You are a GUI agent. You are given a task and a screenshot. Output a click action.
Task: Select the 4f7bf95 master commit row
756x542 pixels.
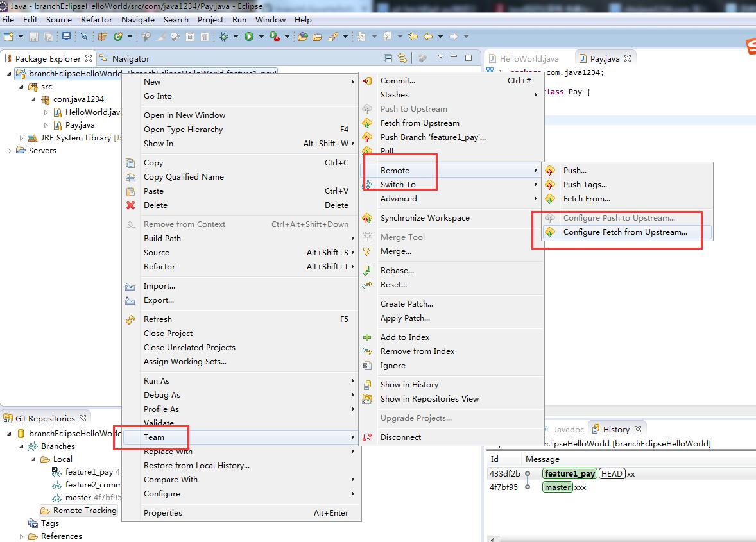621,487
